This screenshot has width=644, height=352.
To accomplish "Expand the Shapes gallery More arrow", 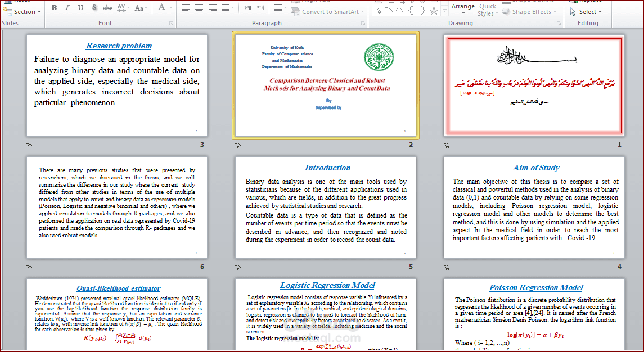I will point(444,11).
